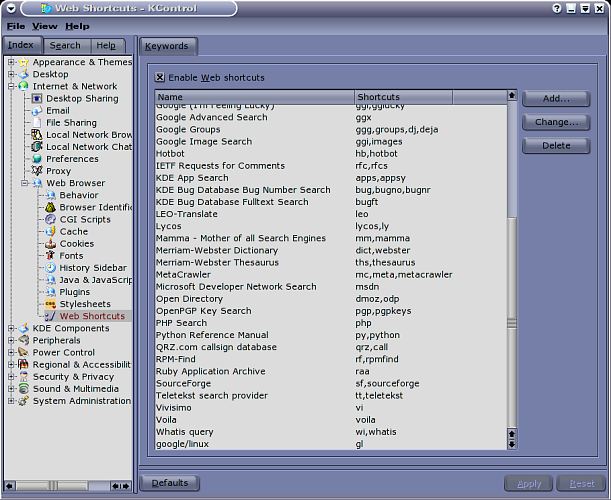Click the KDE Components icon
611x500 pixels.
coord(24,328)
